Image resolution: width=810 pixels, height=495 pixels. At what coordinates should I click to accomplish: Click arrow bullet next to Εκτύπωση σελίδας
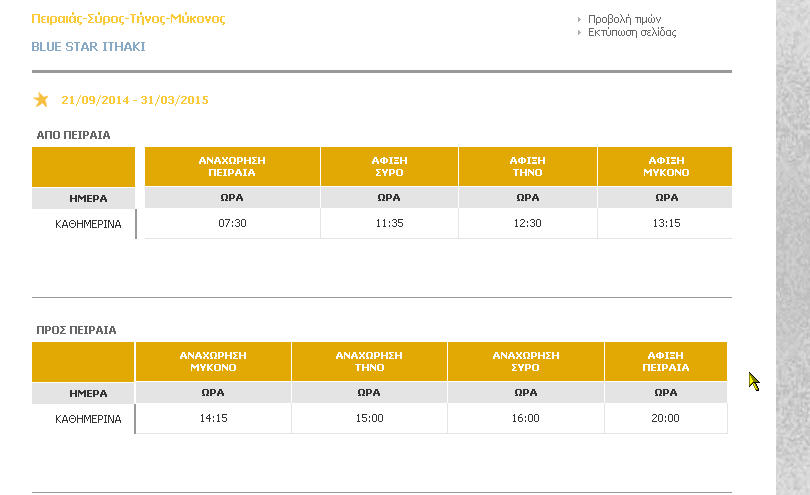579,33
